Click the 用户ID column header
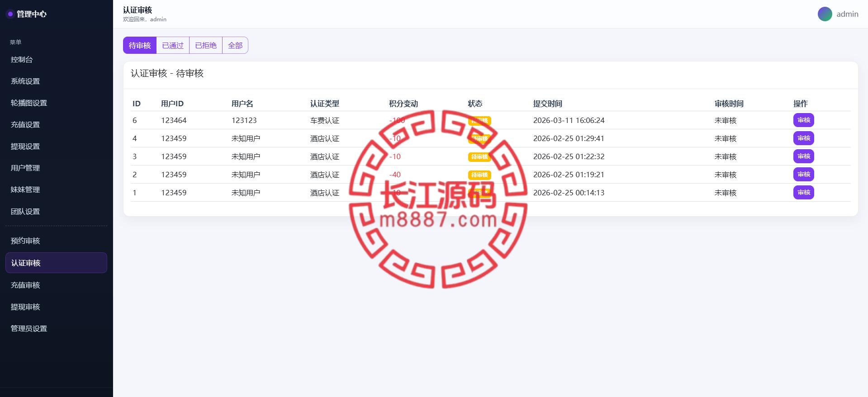 [172, 104]
